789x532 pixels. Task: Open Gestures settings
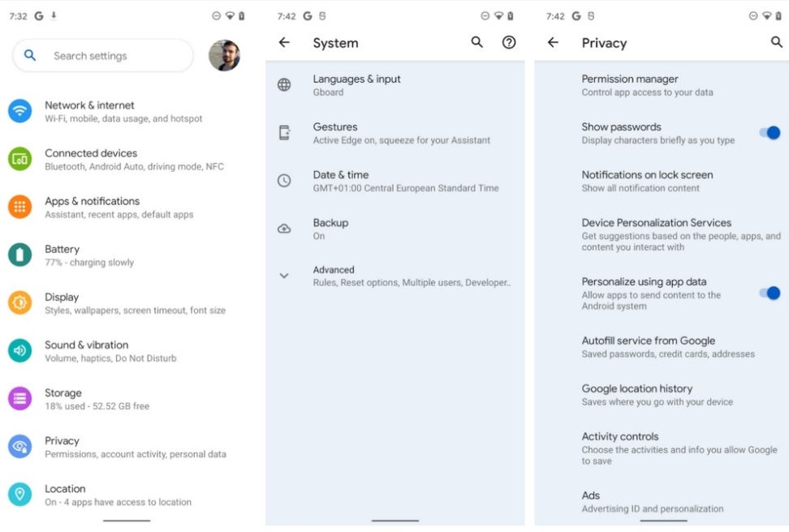click(x=395, y=133)
